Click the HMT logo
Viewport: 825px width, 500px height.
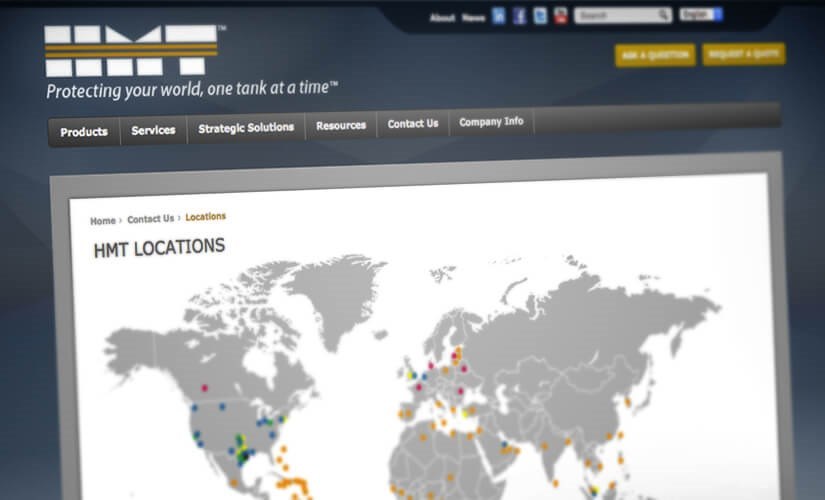(x=132, y=51)
